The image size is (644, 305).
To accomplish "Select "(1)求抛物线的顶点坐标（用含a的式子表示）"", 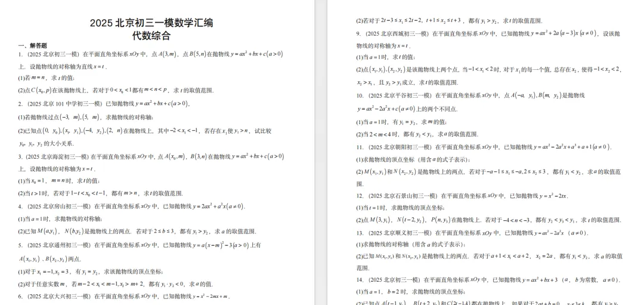I will click(414, 159).
